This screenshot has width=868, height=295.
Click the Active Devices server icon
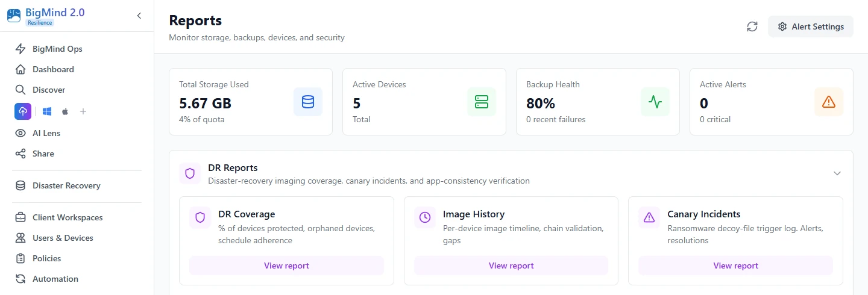[x=482, y=102]
